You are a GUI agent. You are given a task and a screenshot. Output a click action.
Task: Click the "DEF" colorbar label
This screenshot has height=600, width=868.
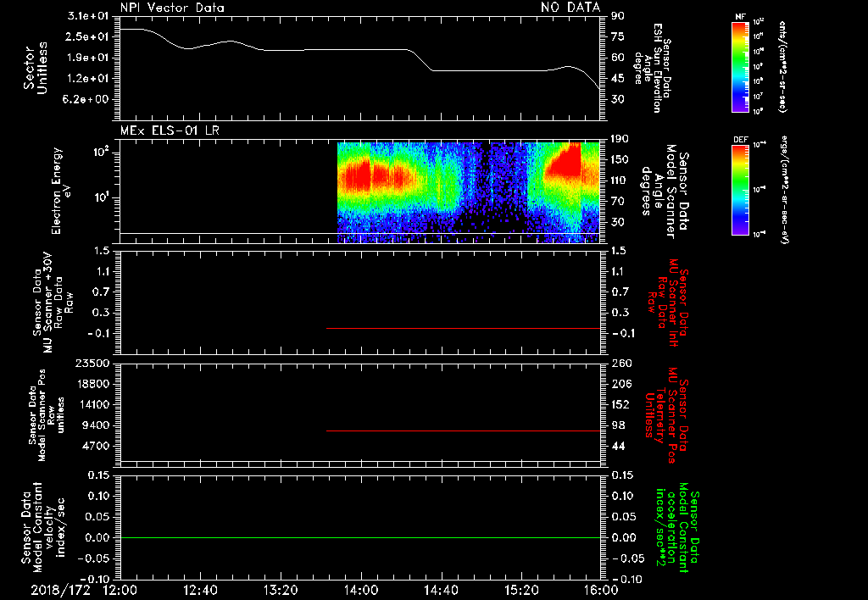tap(740, 140)
